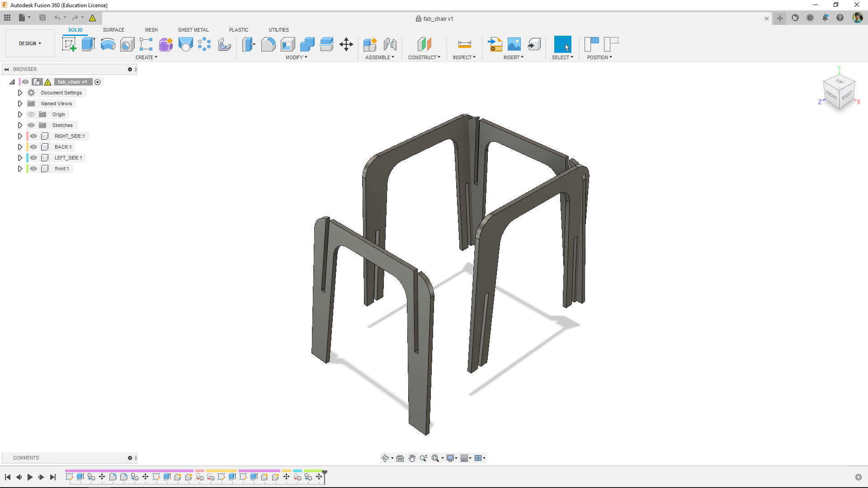Select the Move/Copy tool

click(x=346, y=44)
